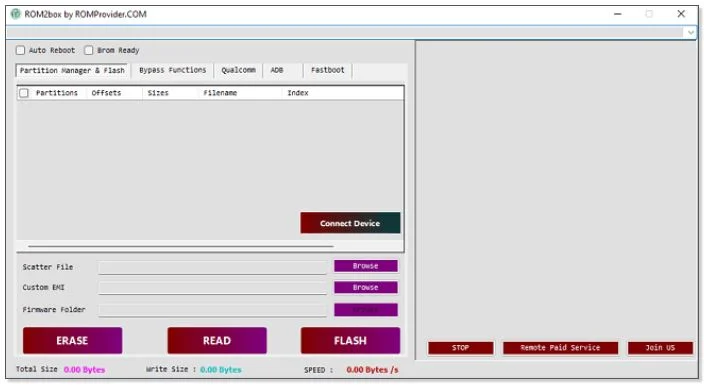
Task: Browse for a Scatter File
Action: coord(365,266)
